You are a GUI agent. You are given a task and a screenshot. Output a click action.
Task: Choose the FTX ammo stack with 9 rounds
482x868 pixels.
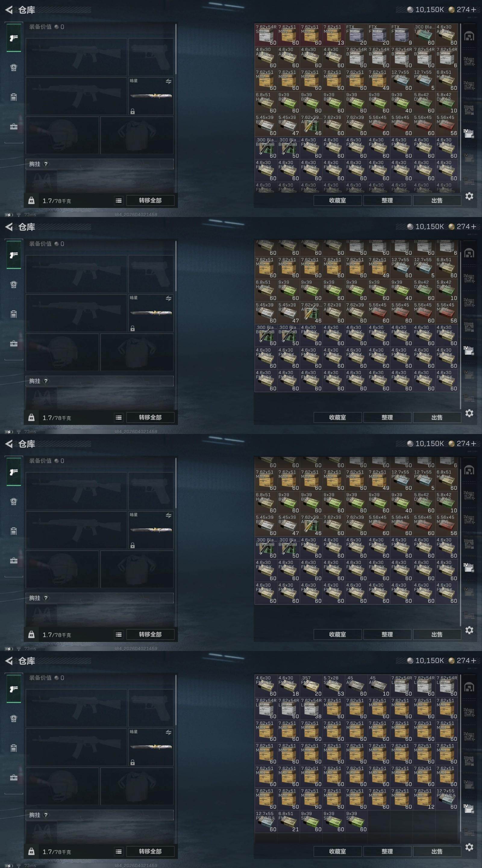[x=402, y=35]
